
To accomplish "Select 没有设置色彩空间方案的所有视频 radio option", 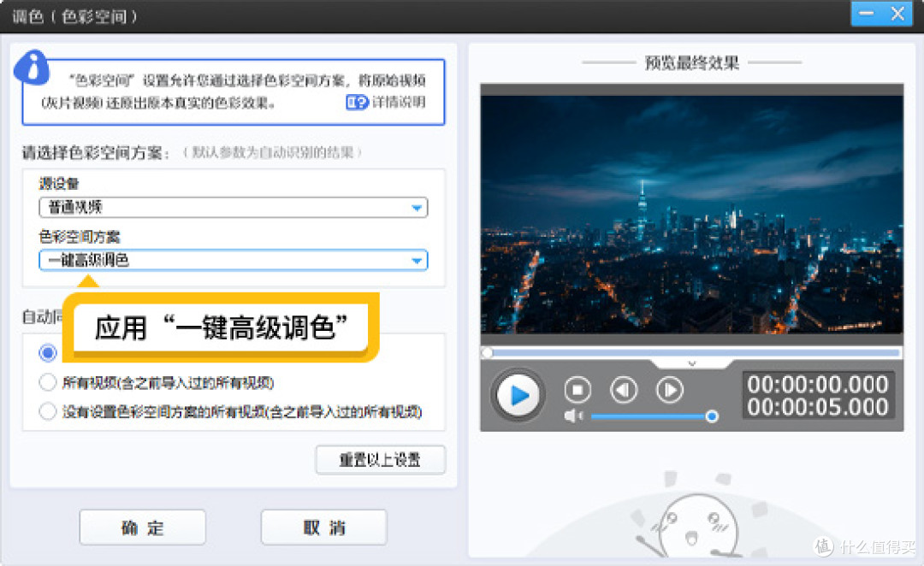I will pos(48,411).
